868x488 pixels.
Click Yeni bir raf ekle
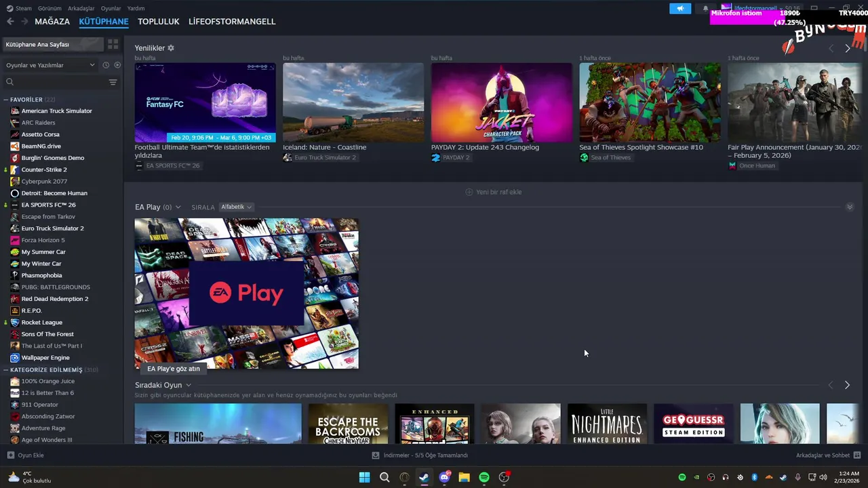tap(494, 192)
